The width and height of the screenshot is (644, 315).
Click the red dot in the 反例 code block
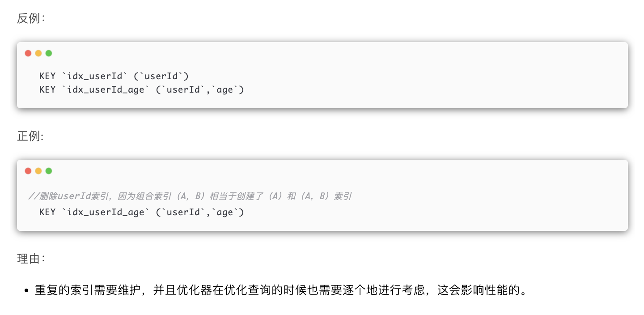[x=28, y=53]
